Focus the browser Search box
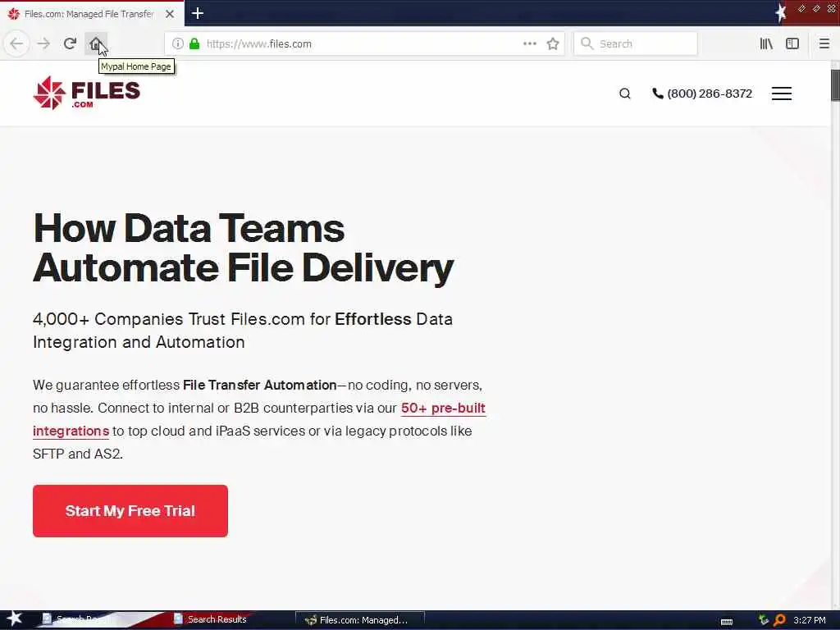840x630 pixels. [x=636, y=44]
